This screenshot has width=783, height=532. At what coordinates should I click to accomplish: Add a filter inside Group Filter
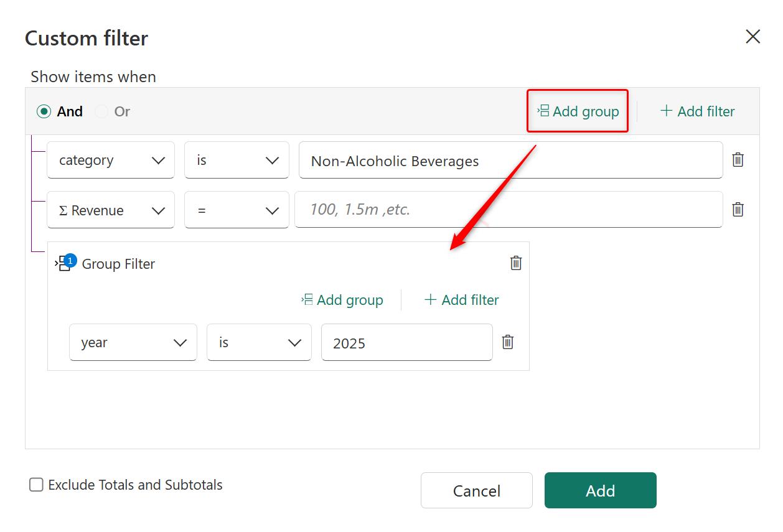coord(462,300)
